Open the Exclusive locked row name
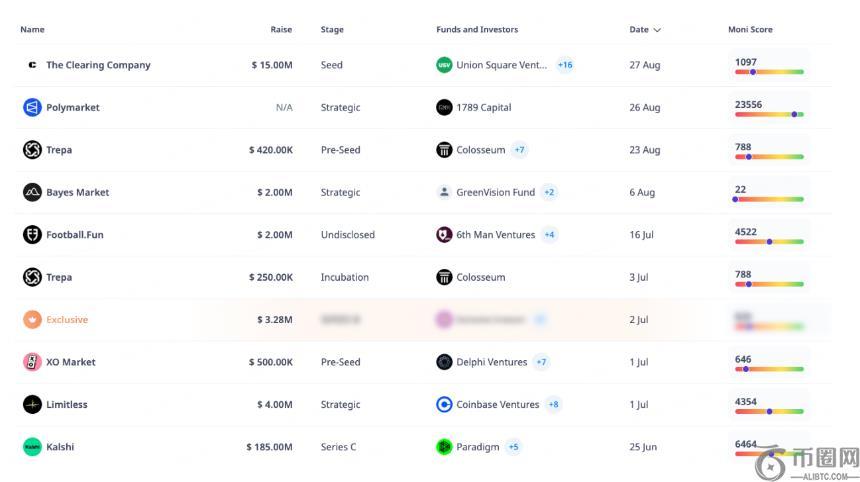 (x=67, y=320)
